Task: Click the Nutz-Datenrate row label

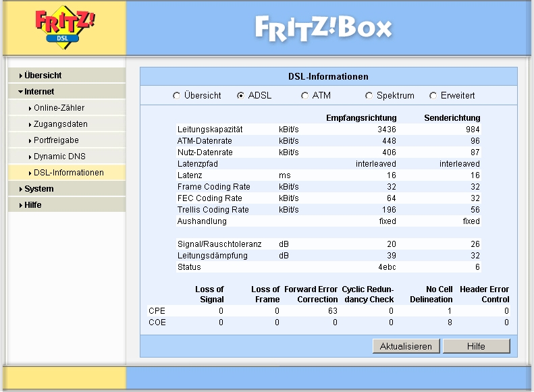Action: coord(205,152)
